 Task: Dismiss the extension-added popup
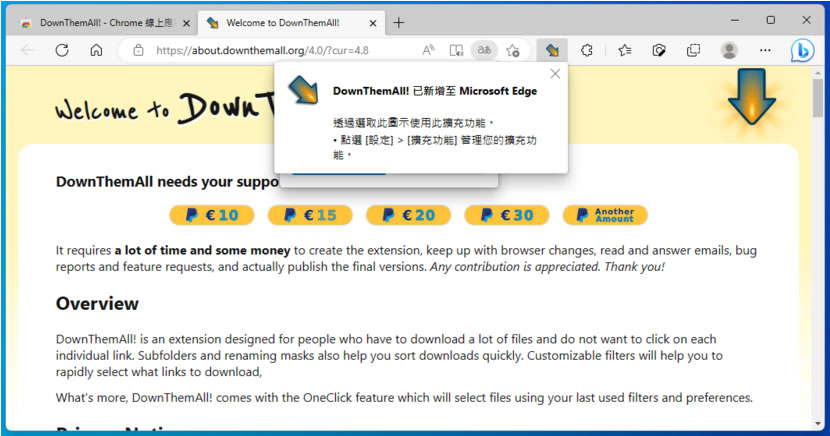coord(555,74)
